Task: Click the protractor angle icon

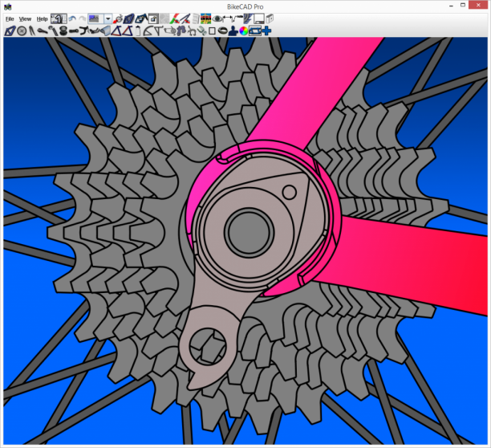Action: (x=148, y=31)
